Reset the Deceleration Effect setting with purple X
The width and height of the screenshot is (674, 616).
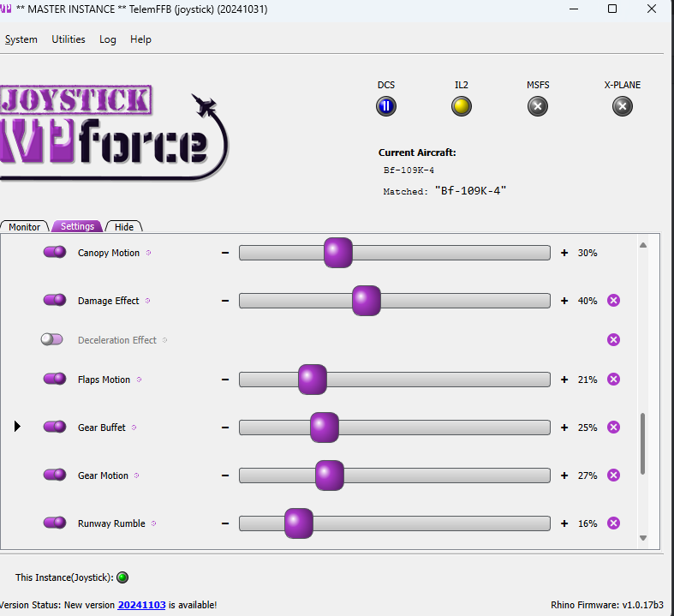click(613, 340)
